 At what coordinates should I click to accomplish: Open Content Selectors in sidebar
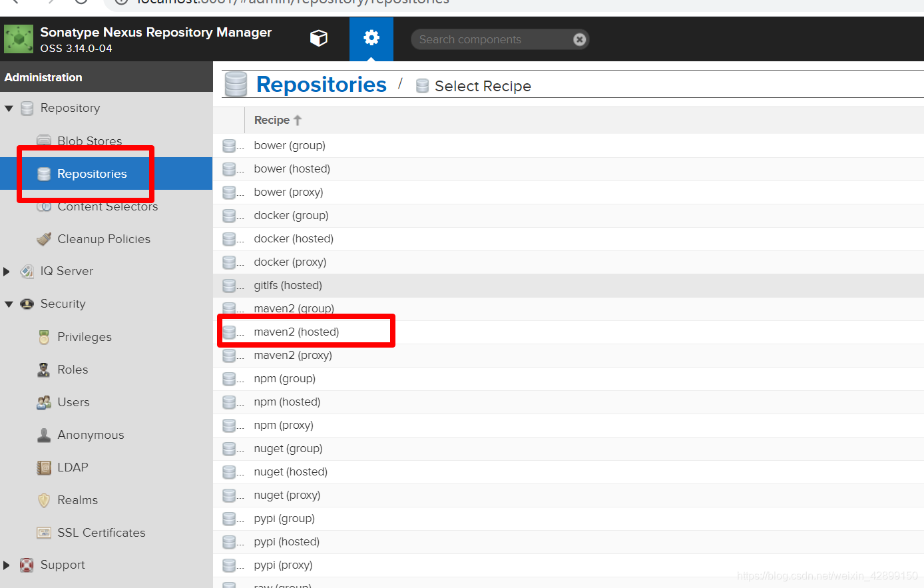pos(107,206)
